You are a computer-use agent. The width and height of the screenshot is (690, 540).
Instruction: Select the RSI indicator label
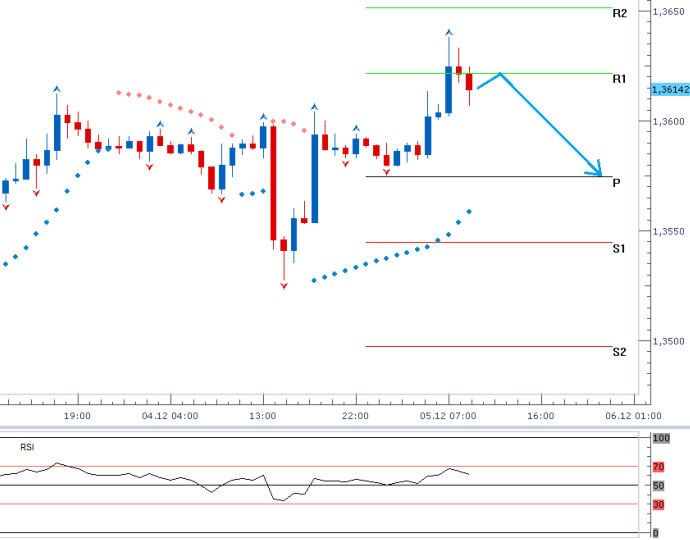point(27,447)
